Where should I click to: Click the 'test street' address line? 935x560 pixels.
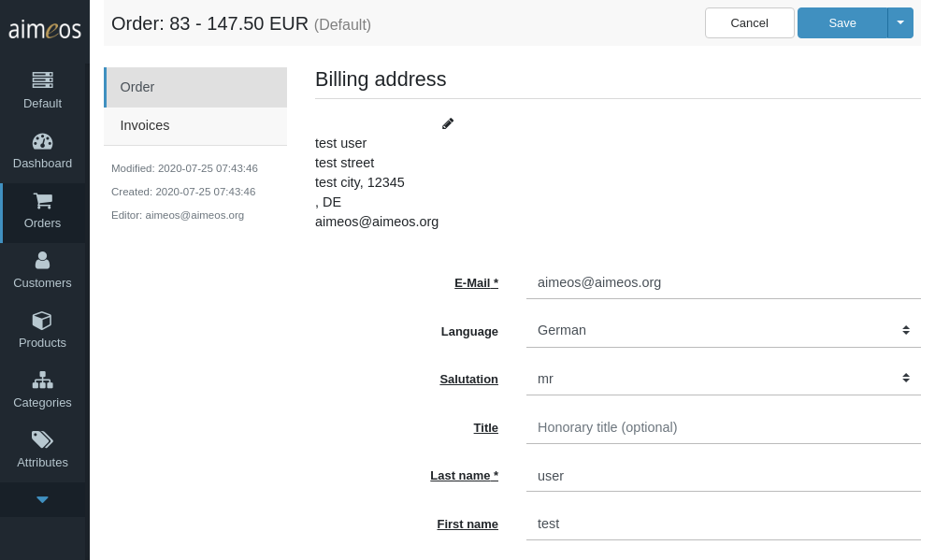(x=345, y=163)
